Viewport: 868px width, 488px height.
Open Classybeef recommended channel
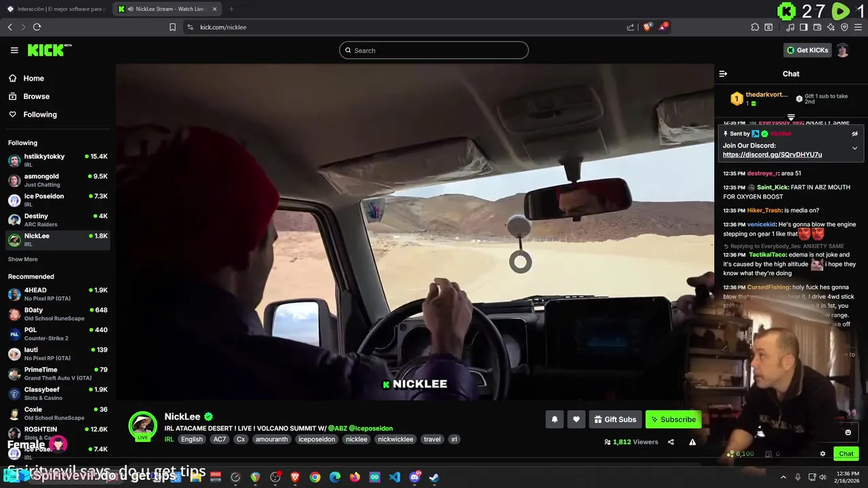[58, 393]
